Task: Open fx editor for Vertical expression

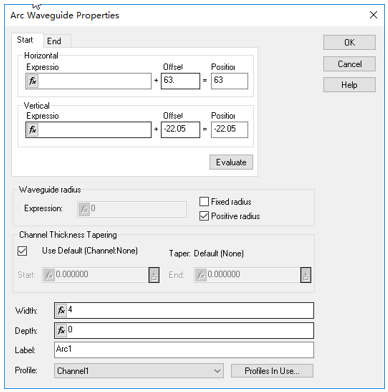Action: tap(32, 130)
